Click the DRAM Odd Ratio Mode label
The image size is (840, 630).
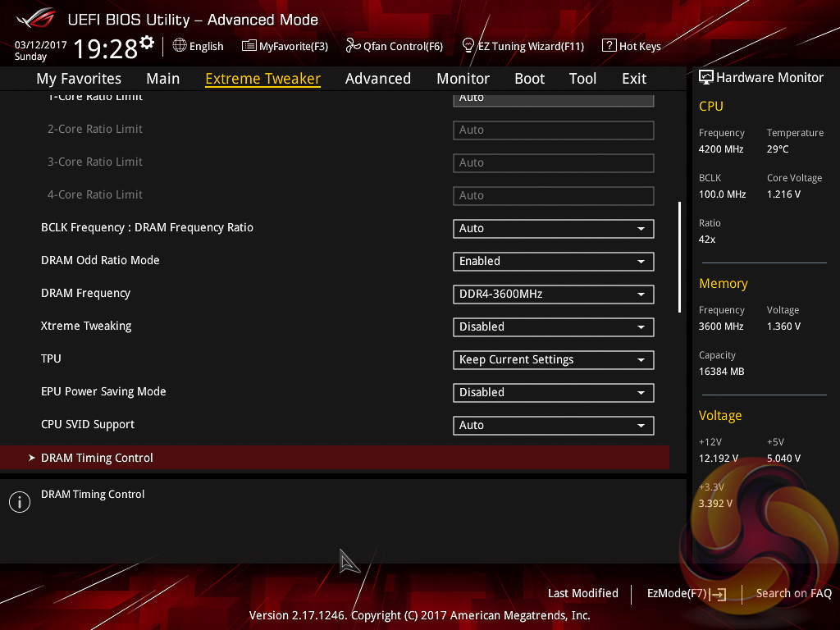(x=100, y=260)
